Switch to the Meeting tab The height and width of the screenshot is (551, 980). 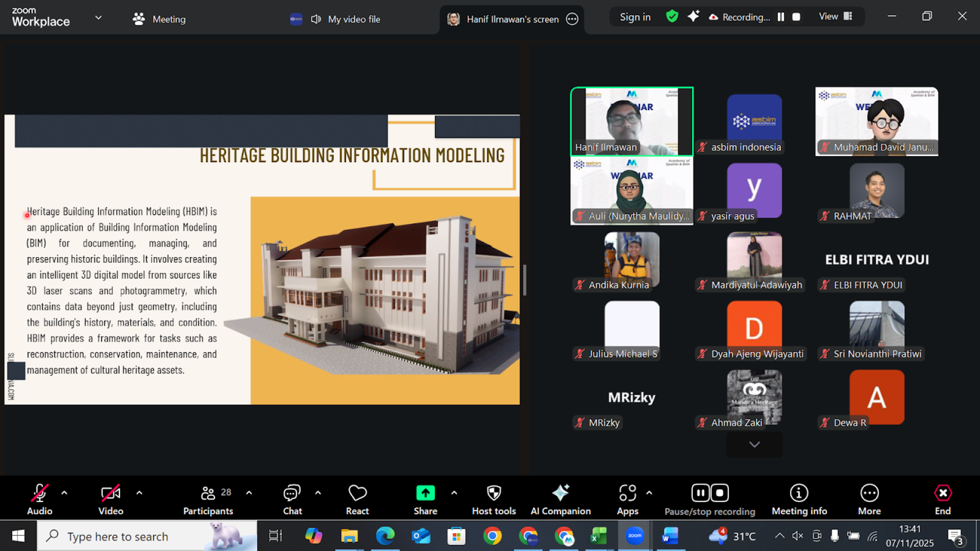[x=159, y=19]
